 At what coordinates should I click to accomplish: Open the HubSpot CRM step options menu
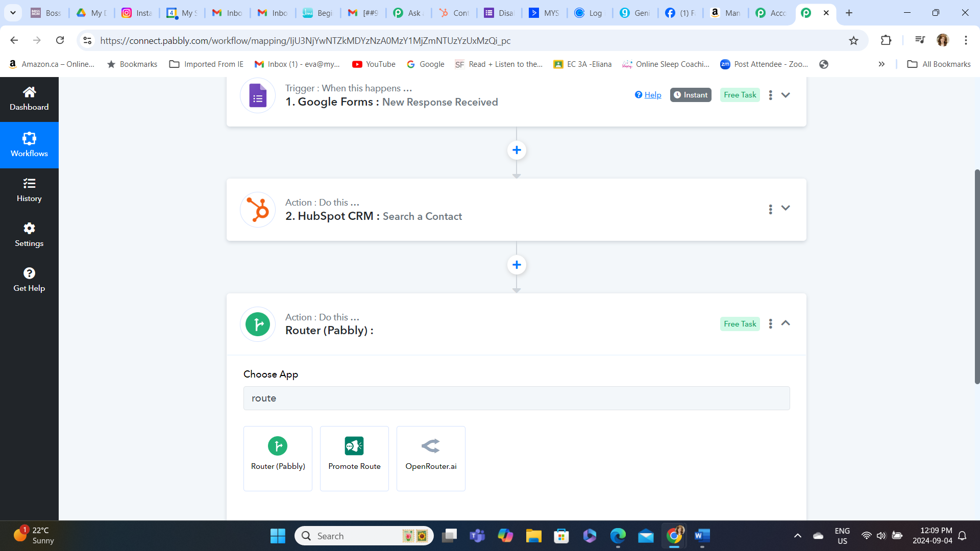771,209
